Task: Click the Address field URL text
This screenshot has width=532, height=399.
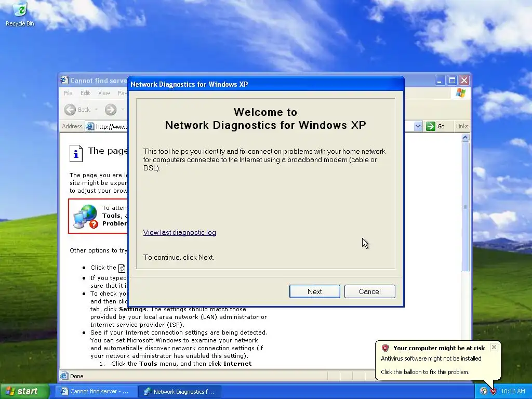Action: pos(111,127)
